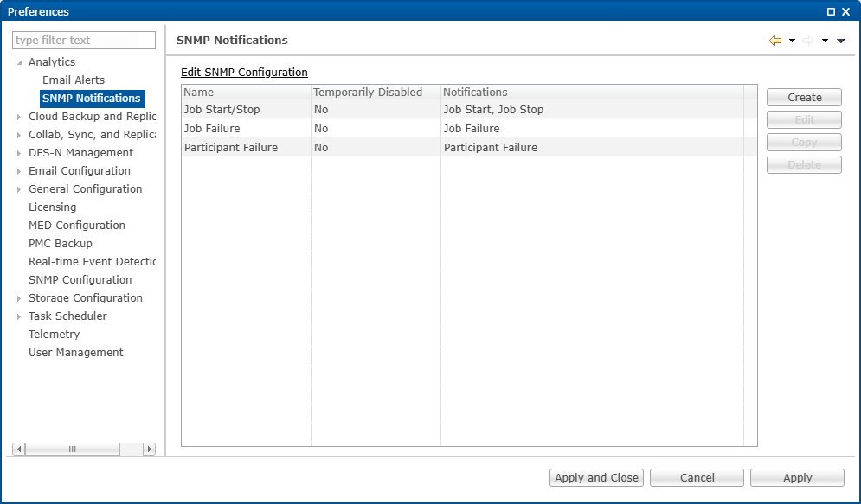Click the disabled Copy button
The height and width of the screenshot is (504, 861).
(x=804, y=142)
